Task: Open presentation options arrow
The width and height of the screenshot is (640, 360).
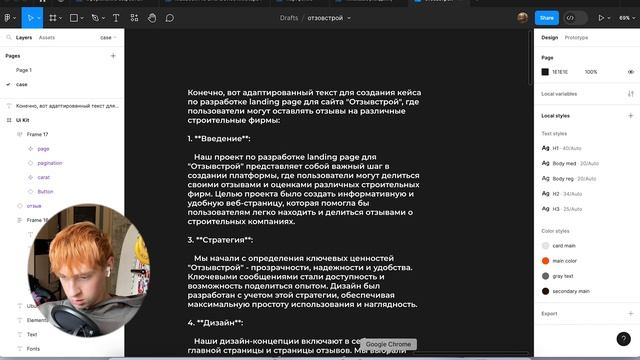Action: pyautogui.click(x=609, y=18)
